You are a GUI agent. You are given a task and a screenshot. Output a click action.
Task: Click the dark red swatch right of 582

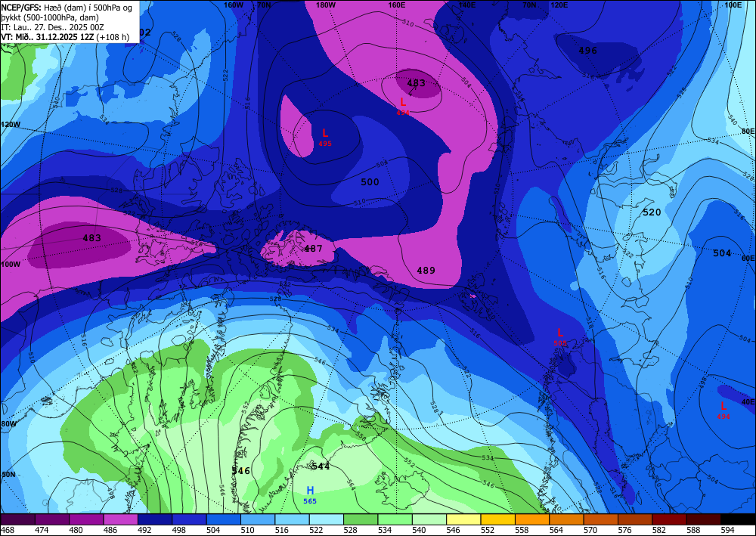pos(669,519)
